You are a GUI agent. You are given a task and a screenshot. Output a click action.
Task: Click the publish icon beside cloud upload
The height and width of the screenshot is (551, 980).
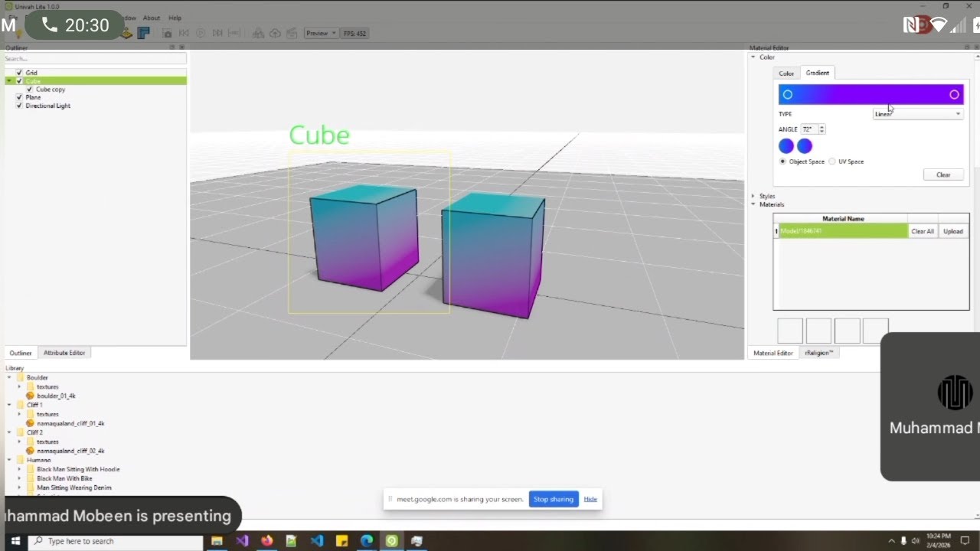[292, 33]
